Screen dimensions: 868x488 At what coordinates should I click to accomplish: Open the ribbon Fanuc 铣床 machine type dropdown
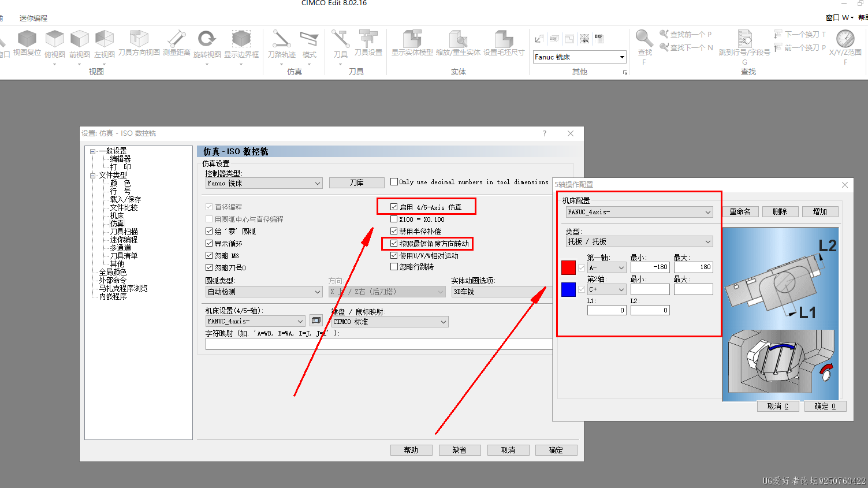(x=579, y=57)
